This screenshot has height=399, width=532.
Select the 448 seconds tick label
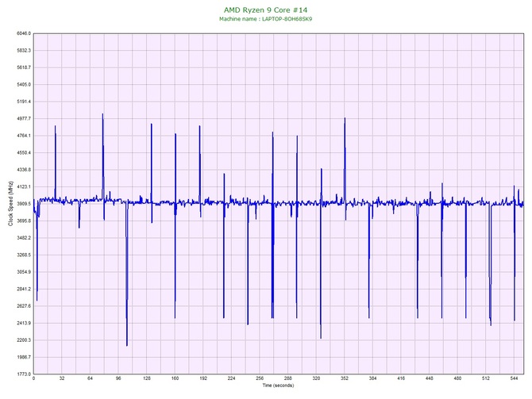[x=430, y=378]
